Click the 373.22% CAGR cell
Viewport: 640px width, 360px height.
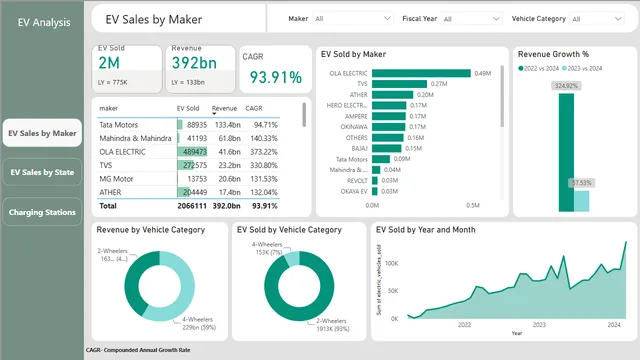tap(264, 152)
